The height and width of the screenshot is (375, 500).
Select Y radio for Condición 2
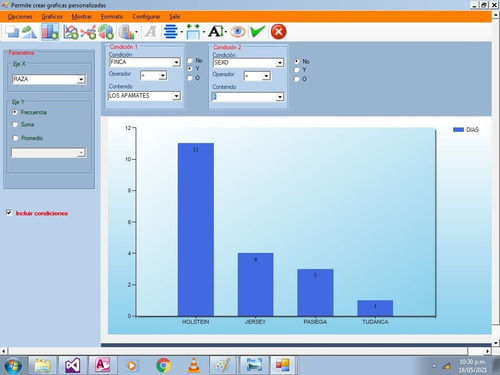coord(296,70)
